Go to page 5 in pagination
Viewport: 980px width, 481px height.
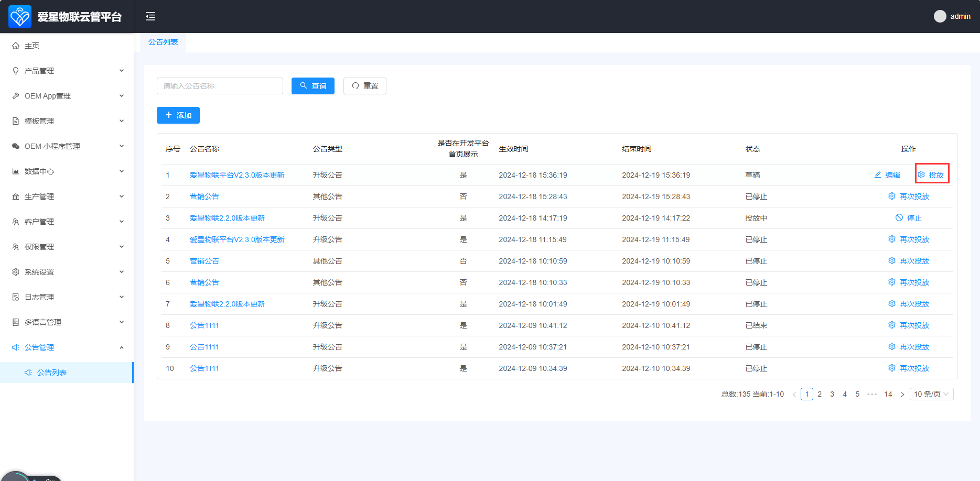(x=857, y=394)
